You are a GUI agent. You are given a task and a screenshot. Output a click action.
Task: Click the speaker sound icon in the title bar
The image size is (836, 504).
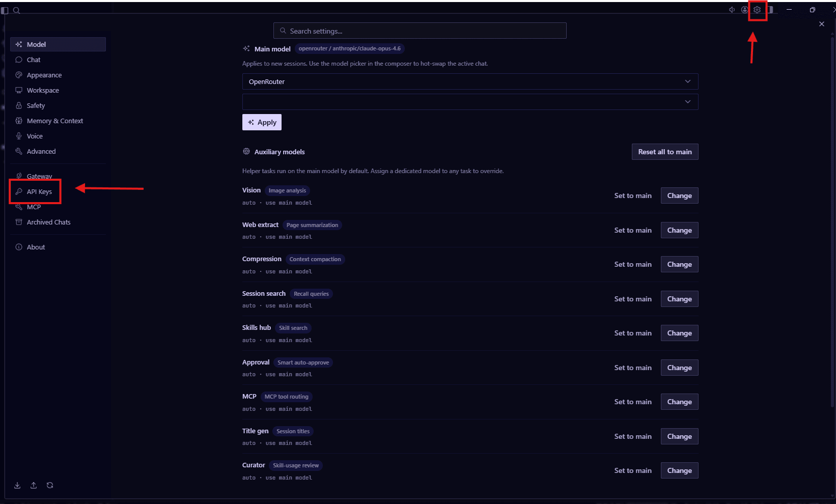tap(732, 10)
